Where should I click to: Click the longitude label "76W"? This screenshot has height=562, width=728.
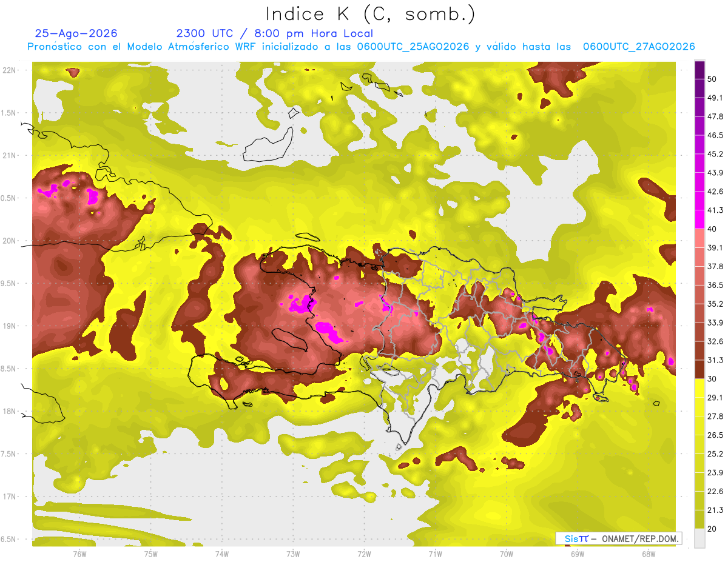tap(79, 554)
